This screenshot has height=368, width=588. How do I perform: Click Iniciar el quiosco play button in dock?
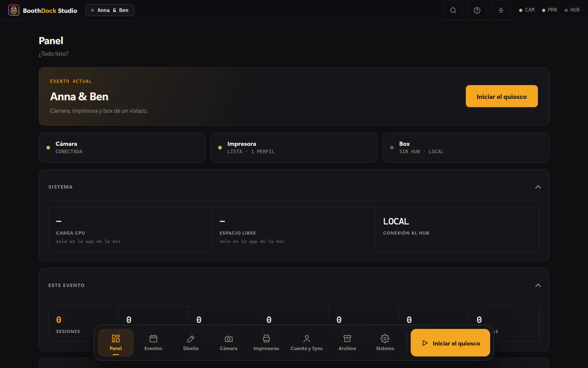click(450, 343)
